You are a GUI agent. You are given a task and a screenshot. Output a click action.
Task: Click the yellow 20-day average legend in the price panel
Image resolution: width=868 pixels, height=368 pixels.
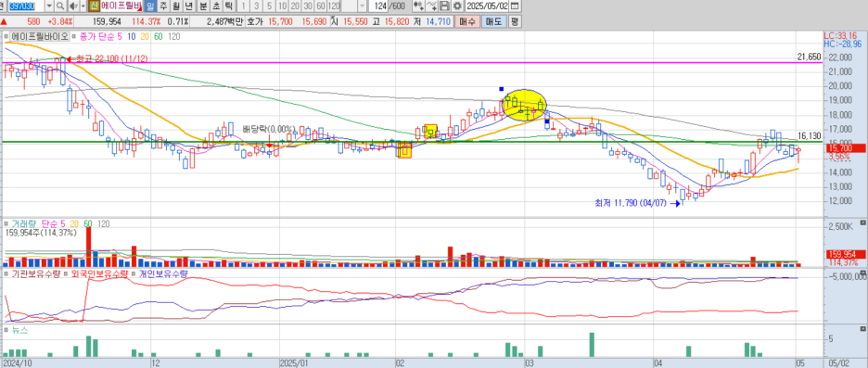(145, 36)
